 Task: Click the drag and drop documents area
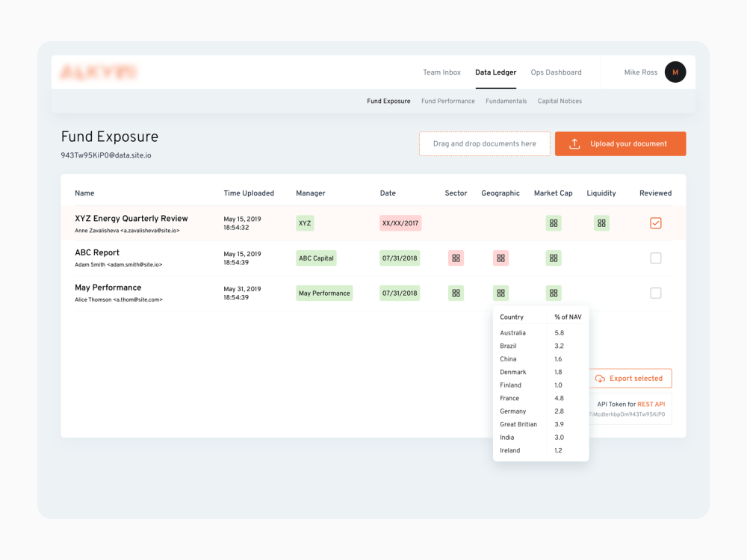click(484, 143)
